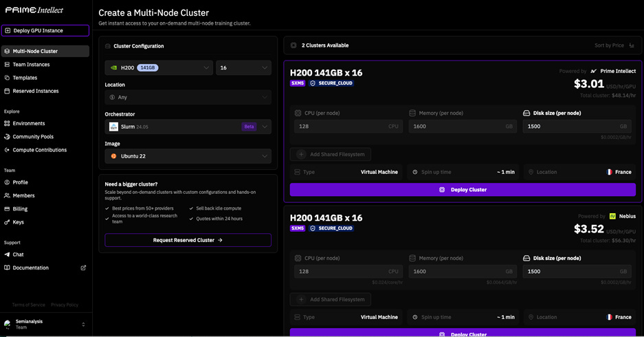This screenshot has height=337, width=644.
Task: Click SXM5 badge on the Nebius cluster
Action: click(298, 228)
